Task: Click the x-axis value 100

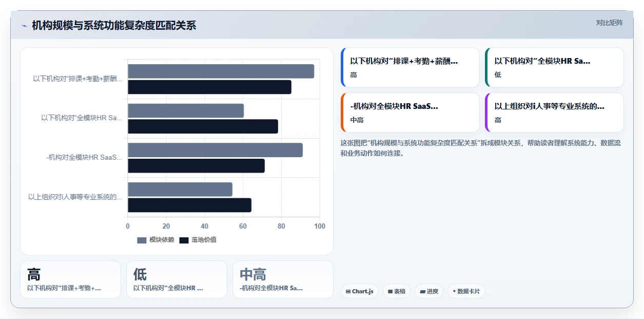Action: tap(319, 227)
